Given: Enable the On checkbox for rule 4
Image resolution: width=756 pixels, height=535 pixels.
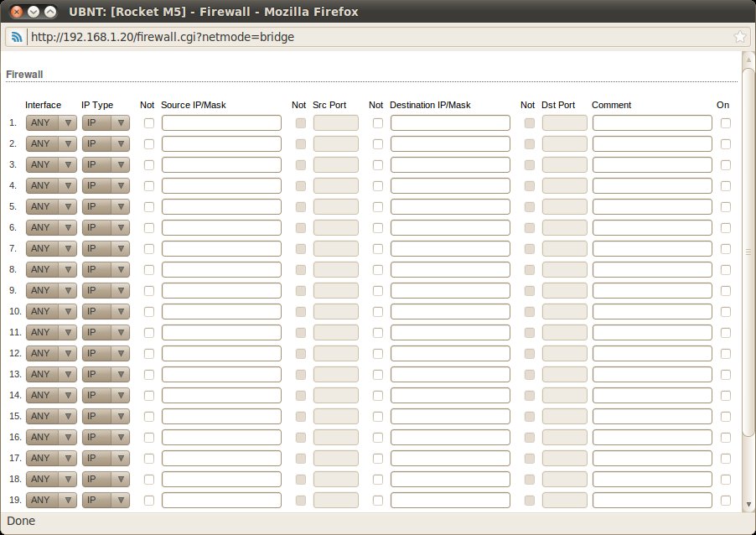Looking at the screenshot, I should [x=726, y=185].
